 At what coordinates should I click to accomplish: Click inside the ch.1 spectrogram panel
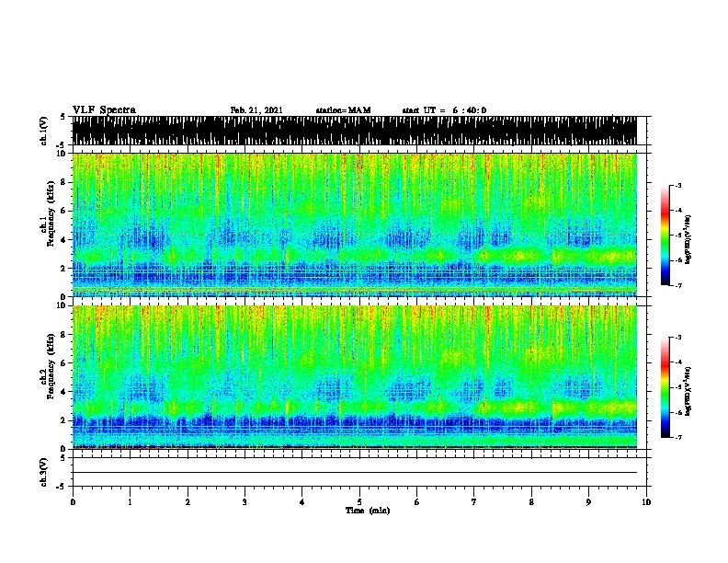[x=355, y=224]
